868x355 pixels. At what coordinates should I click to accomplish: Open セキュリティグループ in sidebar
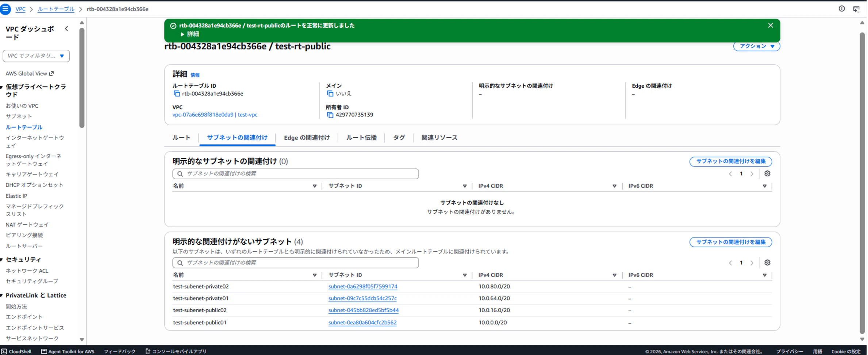click(x=32, y=282)
